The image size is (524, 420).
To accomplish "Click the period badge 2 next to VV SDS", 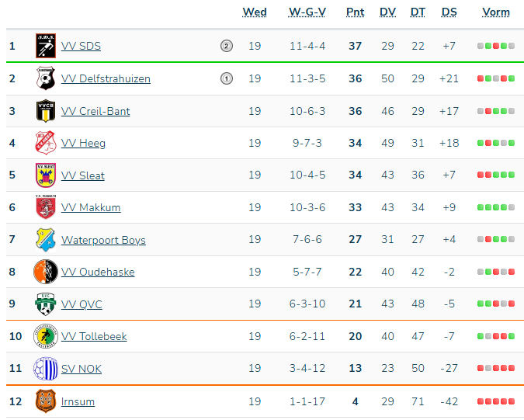I will (x=227, y=46).
